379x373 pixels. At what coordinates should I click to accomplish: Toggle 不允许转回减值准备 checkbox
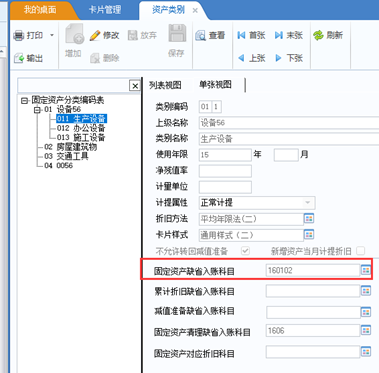coord(246,251)
